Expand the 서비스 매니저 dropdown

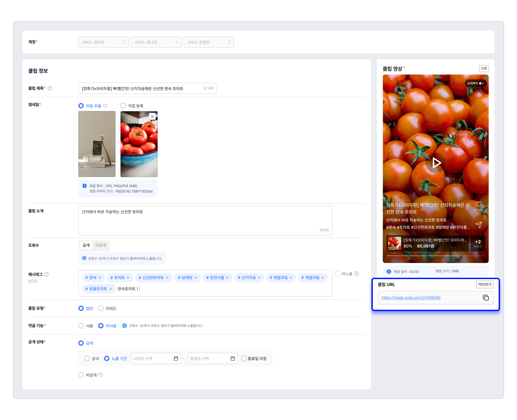point(156,42)
